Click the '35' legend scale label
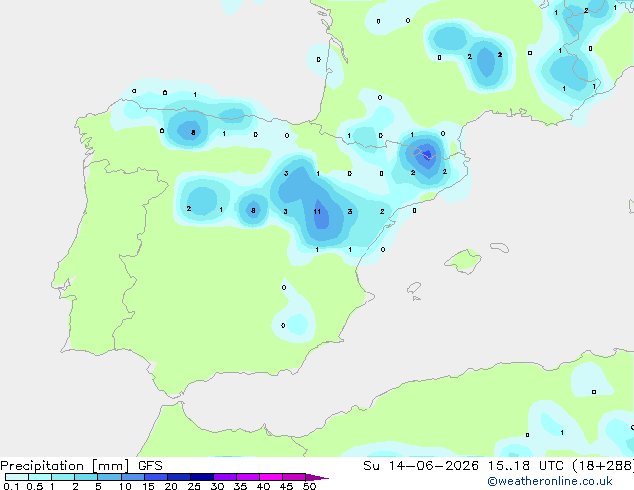Screen dimensions: 634x490 [x=240, y=486]
